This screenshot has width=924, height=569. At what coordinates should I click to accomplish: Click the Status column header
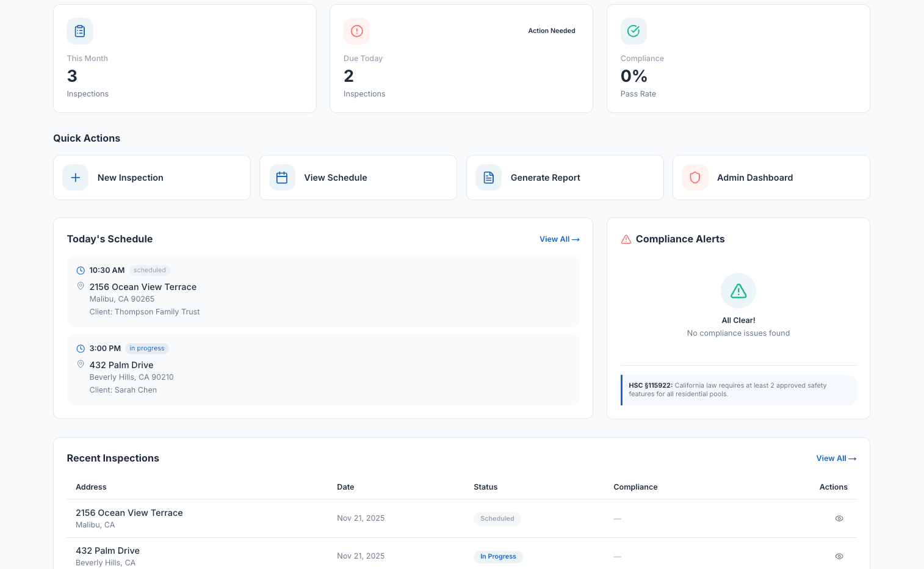coord(486,487)
